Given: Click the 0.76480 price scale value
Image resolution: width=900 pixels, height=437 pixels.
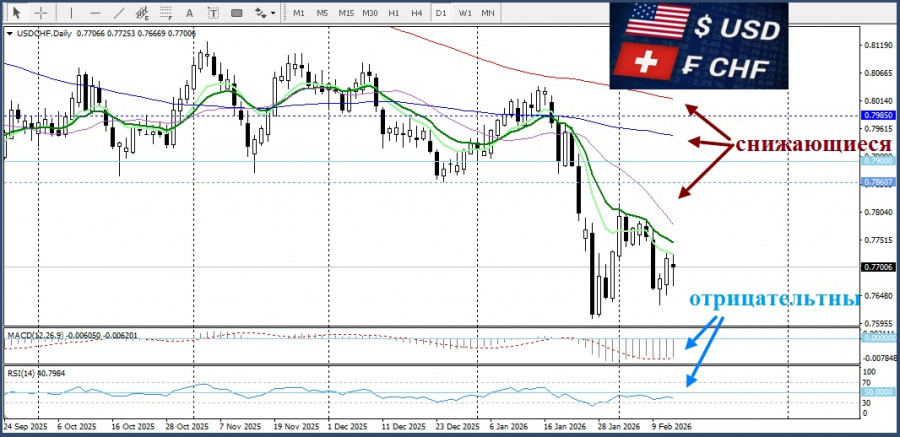Looking at the screenshot, I should pyautogui.click(x=879, y=296).
